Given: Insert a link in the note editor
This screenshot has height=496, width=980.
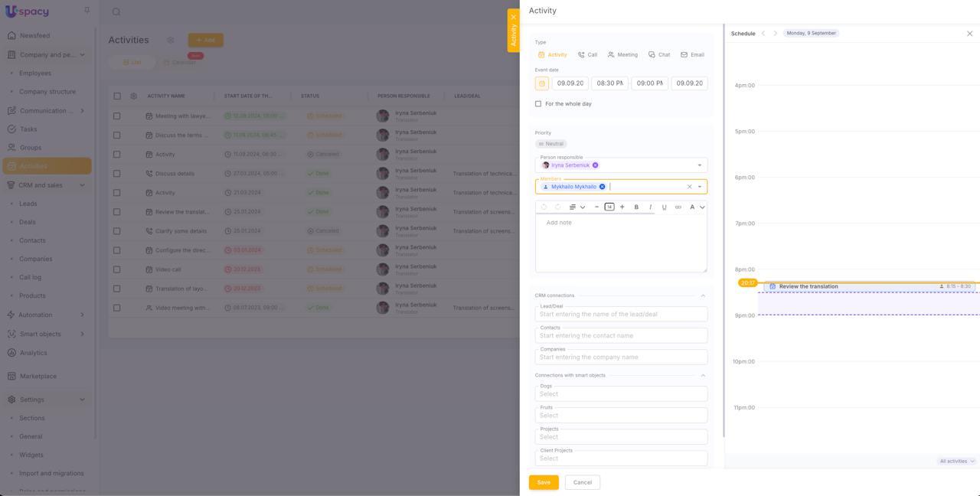Looking at the screenshot, I should click(x=678, y=207).
